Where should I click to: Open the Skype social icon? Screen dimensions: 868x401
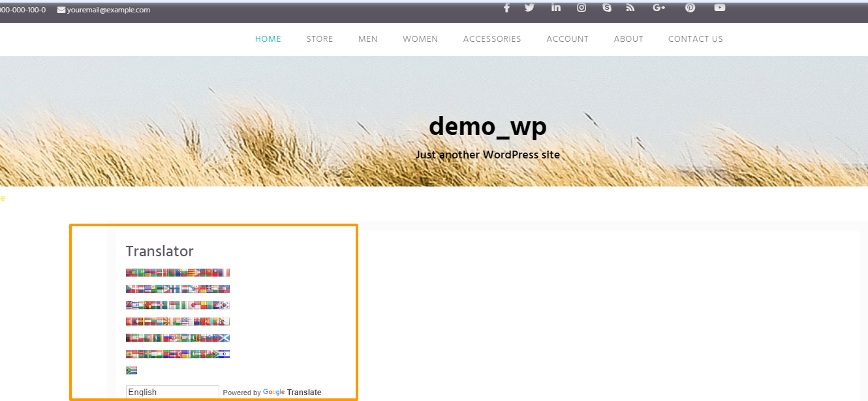point(607,8)
